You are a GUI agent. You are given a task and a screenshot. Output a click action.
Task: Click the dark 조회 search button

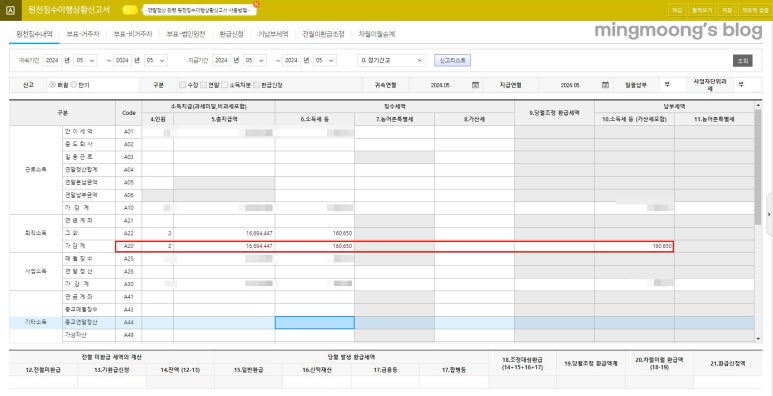[x=742, y=61]
